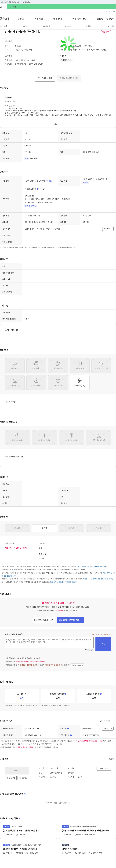116x868 pixels.
Task: Switch to the 전형방법 tab
Action: point(90,26)
